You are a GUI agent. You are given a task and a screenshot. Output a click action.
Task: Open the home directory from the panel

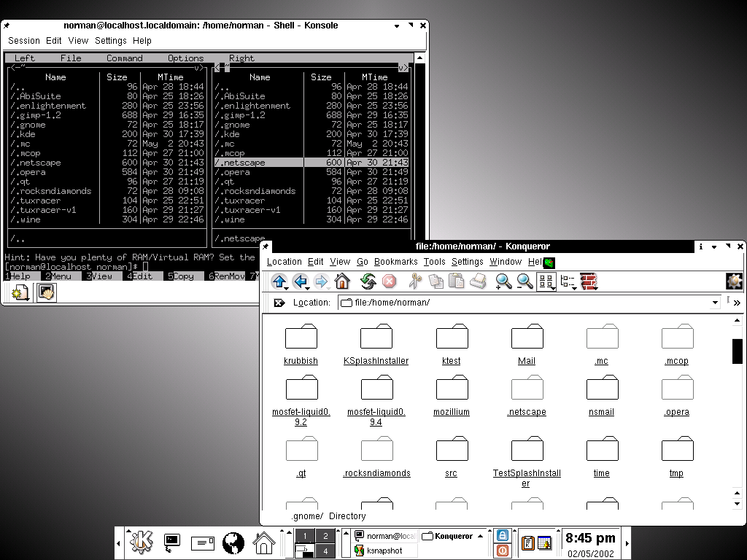click(263, 542)
